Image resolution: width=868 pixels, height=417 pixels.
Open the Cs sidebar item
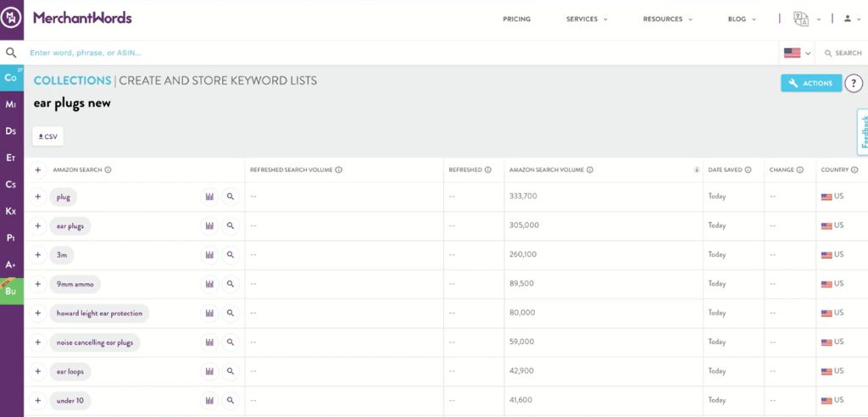click(11, 185)
